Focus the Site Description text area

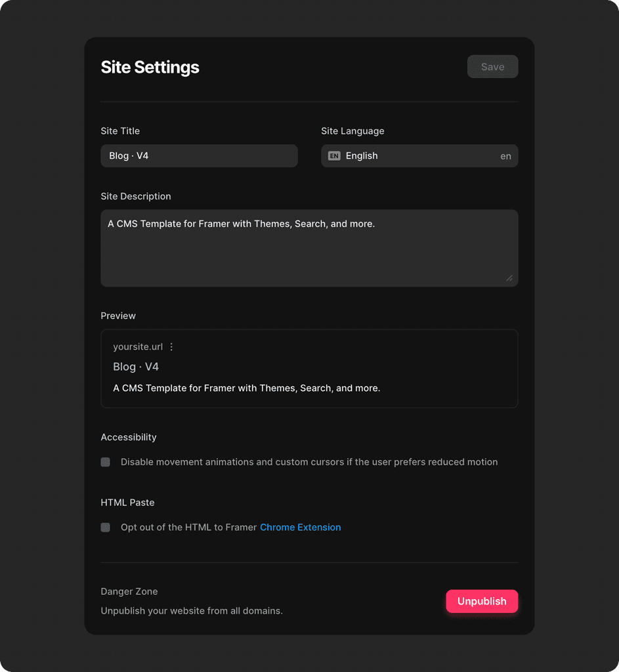pyautogui.click(x=309, y=248)
